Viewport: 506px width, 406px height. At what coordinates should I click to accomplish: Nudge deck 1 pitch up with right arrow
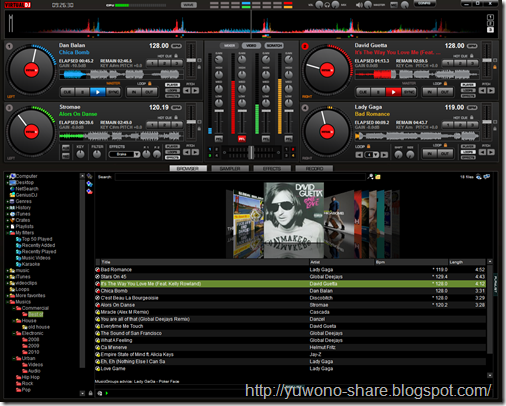click(195, 90)
